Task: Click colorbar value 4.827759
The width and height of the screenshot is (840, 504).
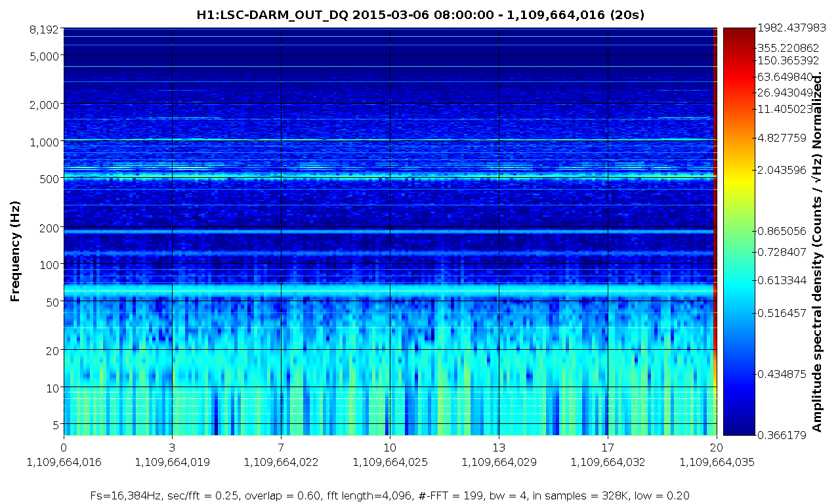Action: 782,138
